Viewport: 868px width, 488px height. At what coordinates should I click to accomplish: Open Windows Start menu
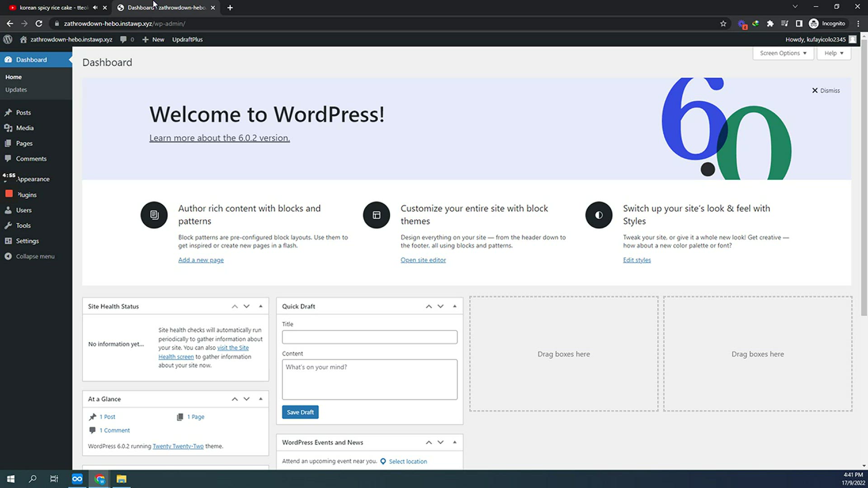click(11, 479)
